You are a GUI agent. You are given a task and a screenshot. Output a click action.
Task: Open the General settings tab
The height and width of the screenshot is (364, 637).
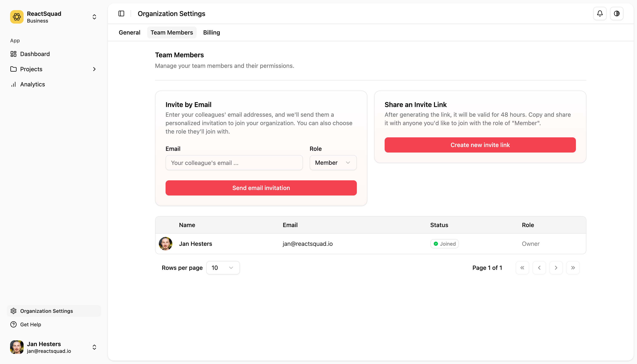[130, 32]
